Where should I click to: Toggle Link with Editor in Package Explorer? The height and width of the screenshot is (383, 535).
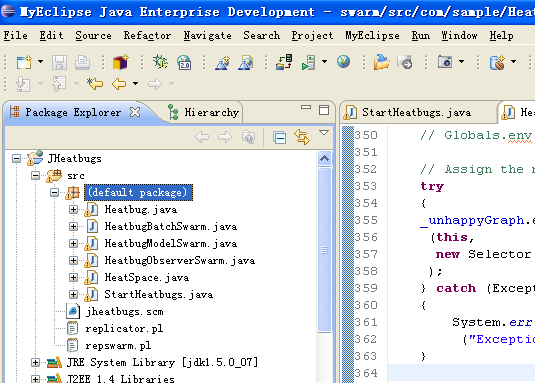(302, 137)
